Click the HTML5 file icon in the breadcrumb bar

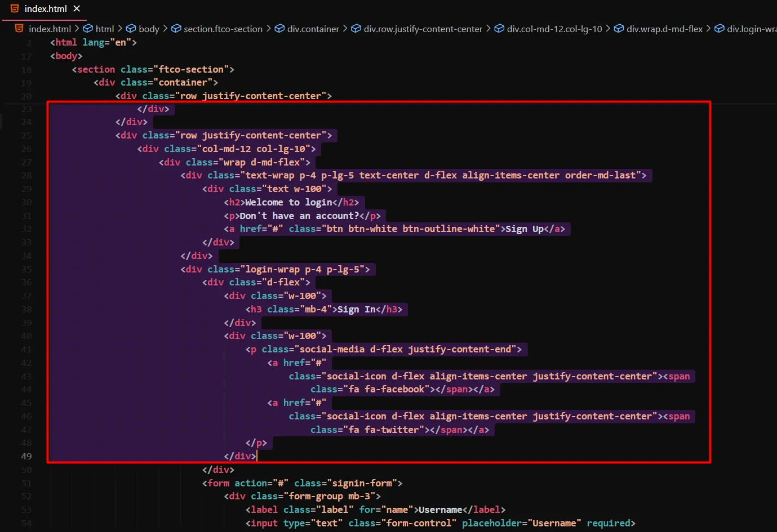(x=19, y=29)
